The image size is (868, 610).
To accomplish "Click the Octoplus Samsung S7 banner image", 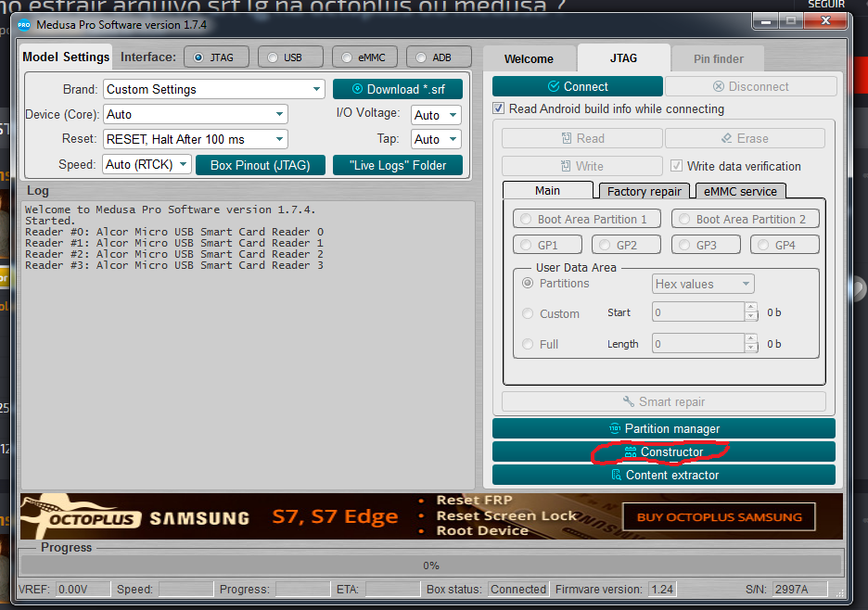I will click(432, 516).
